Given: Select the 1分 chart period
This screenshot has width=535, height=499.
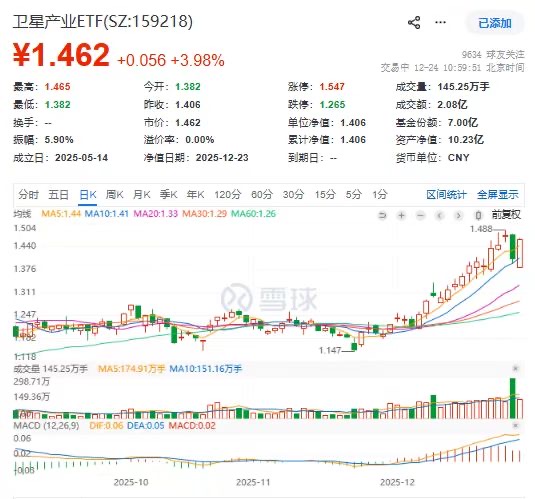Looking at the screenshot, I should (x=379, y=195).
